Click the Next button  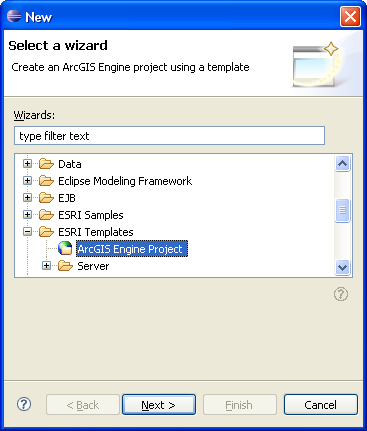coord(159,405)
